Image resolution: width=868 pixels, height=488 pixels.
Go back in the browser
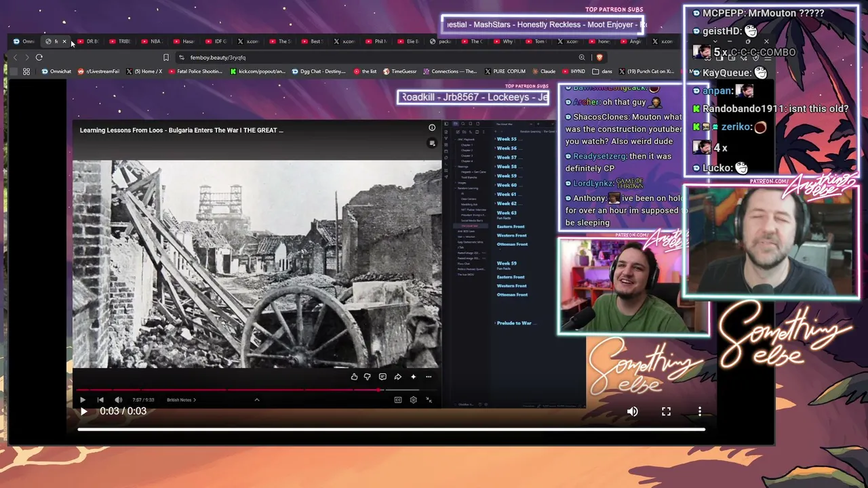tap(15, 58)
